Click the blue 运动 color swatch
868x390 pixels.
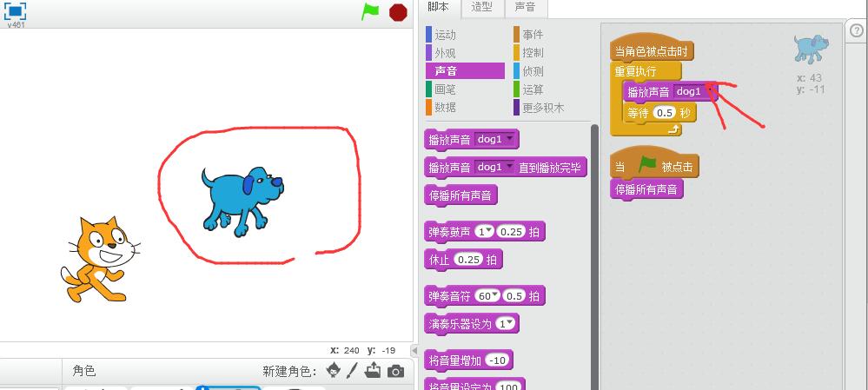click(428, 34)
